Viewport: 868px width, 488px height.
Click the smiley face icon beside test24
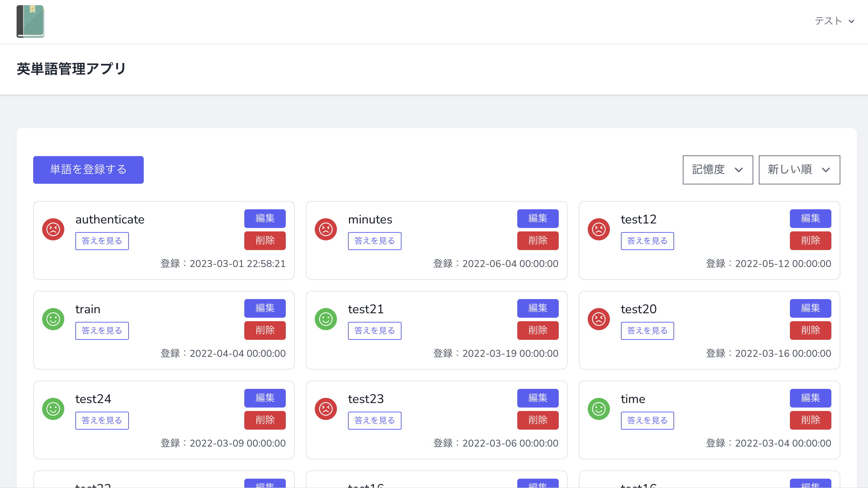pos(53,409)
